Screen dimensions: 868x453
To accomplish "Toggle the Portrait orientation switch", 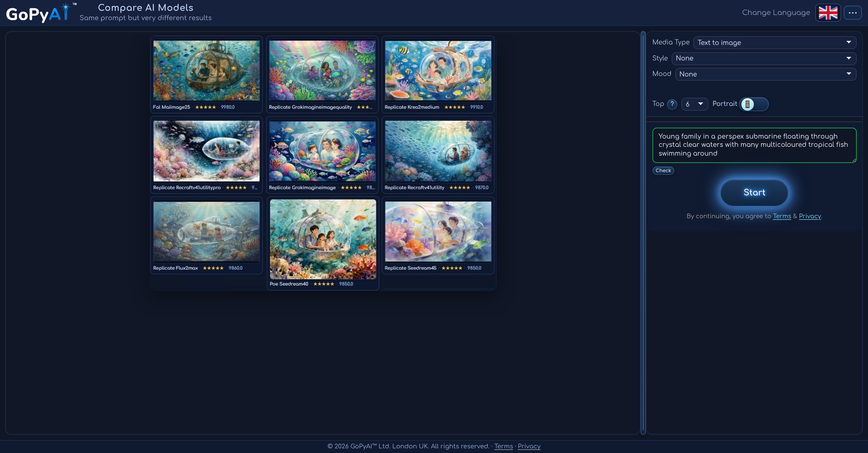I will [x=754, y=104].
